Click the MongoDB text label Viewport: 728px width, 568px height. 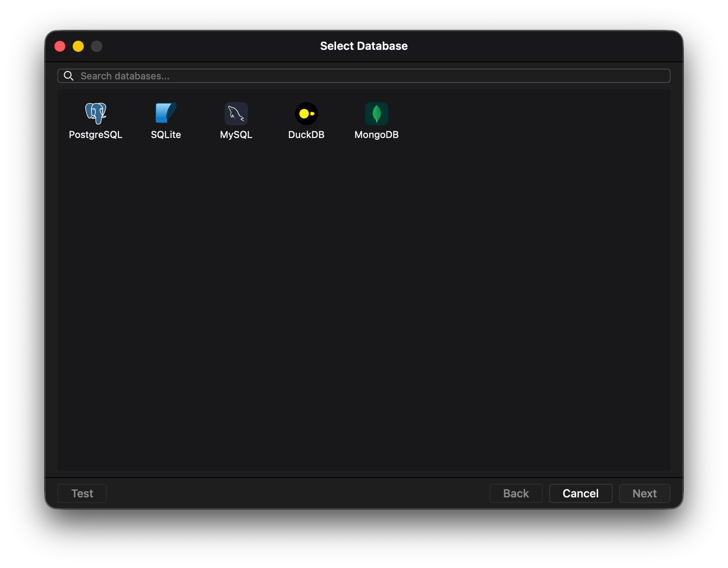click(x=376, y=135)
